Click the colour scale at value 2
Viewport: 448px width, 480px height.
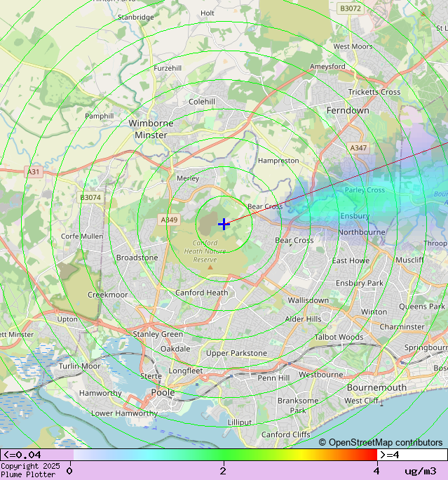(x=224, y=455)
